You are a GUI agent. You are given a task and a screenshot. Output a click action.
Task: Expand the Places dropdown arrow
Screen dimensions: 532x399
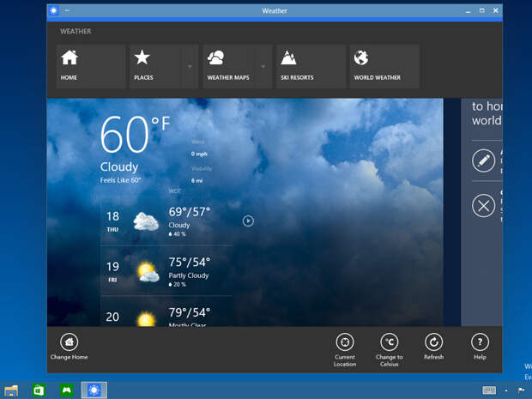190,67
